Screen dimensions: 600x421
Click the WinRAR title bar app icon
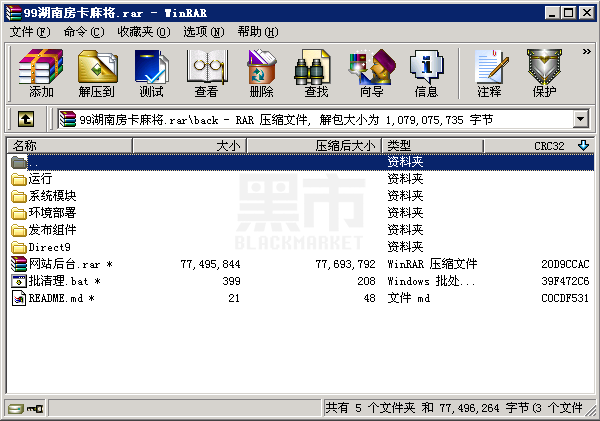click(x=13, y=13)
